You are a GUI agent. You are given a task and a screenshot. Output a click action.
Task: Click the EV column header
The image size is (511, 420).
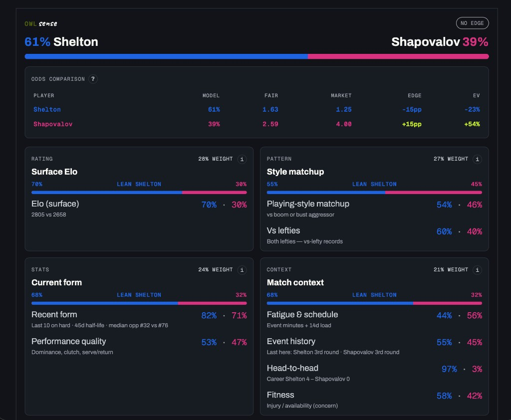point(477,95)
